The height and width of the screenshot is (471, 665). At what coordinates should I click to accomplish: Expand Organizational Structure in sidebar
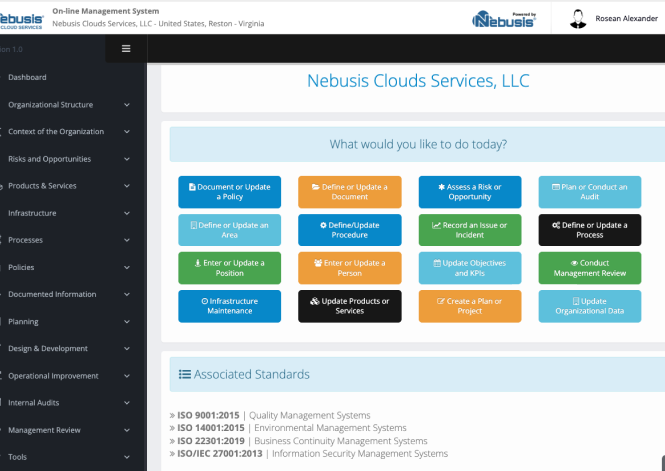point(65,105)
